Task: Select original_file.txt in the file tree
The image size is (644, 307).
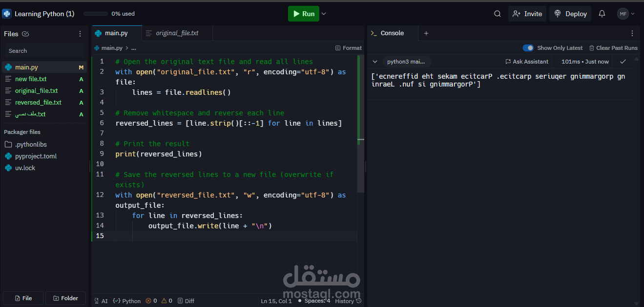Action: 44,90
